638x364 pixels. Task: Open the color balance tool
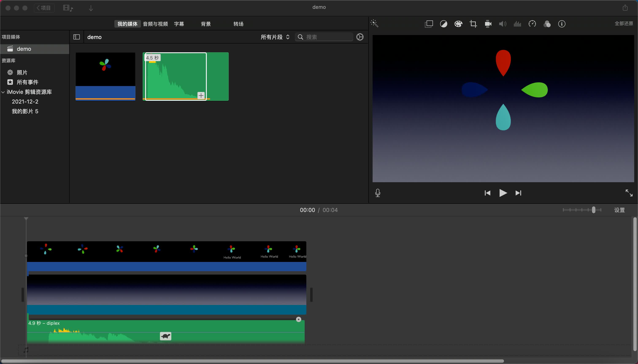coord(443,24)
